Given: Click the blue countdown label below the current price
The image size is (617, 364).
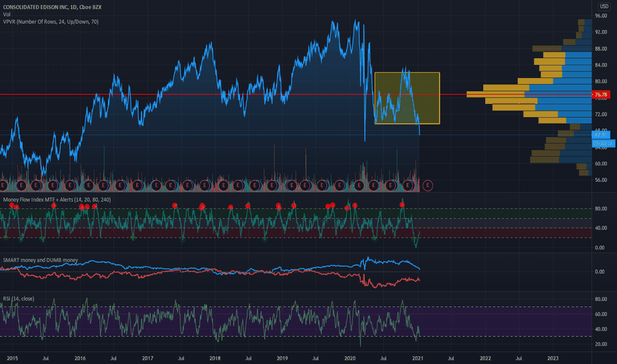Looking at the screenshot, I should [x=603, y=143].
